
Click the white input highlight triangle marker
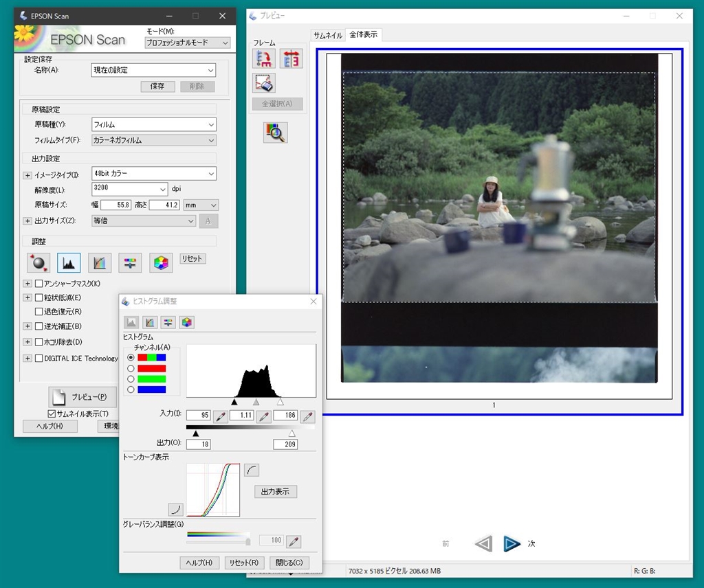click(x=280, y=402)
